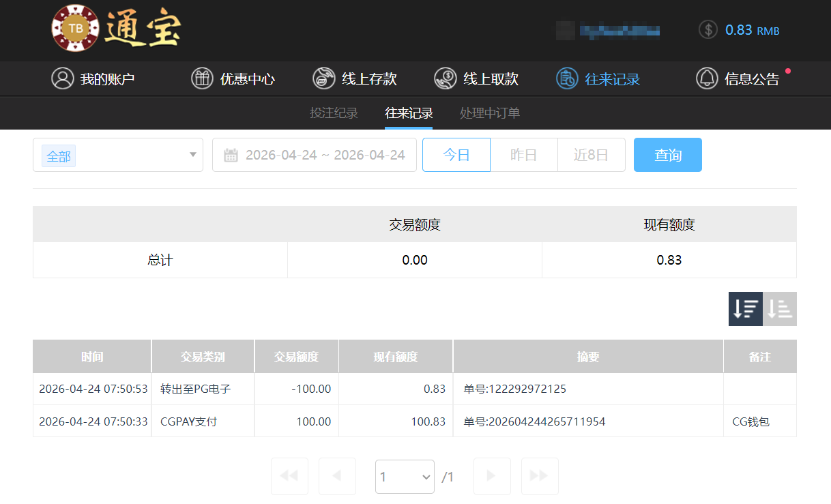
Task: Click the 查询 search button
Action: pyautogui.click(x=667, y=154)
